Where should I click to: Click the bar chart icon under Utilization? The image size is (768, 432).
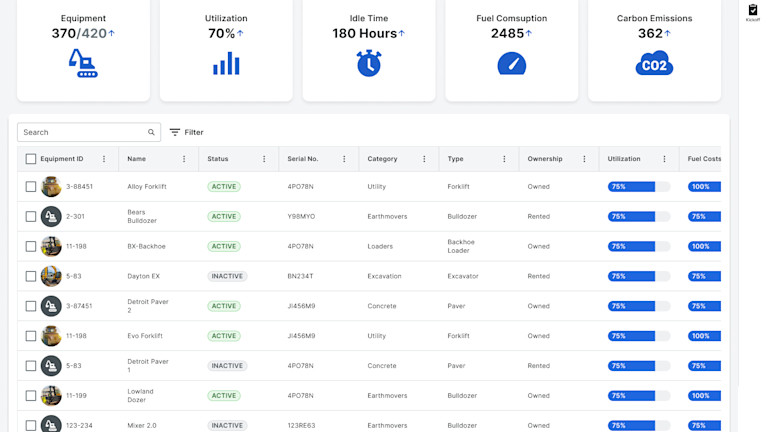226,64
